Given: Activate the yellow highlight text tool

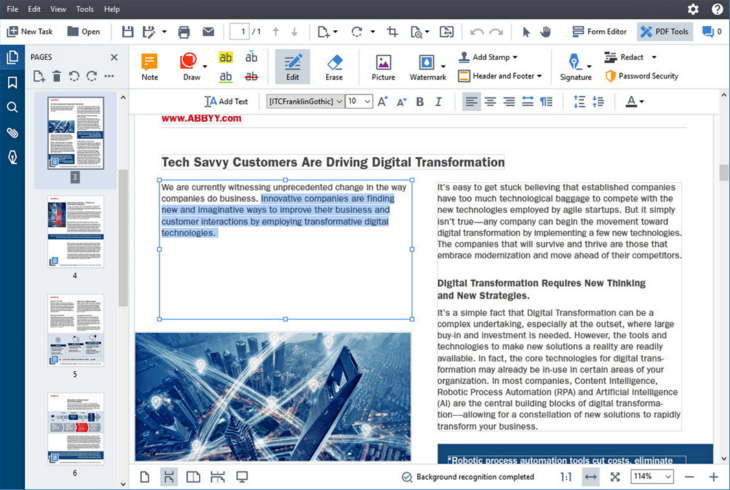Looking at the screenshot, I should coord(226,57).
